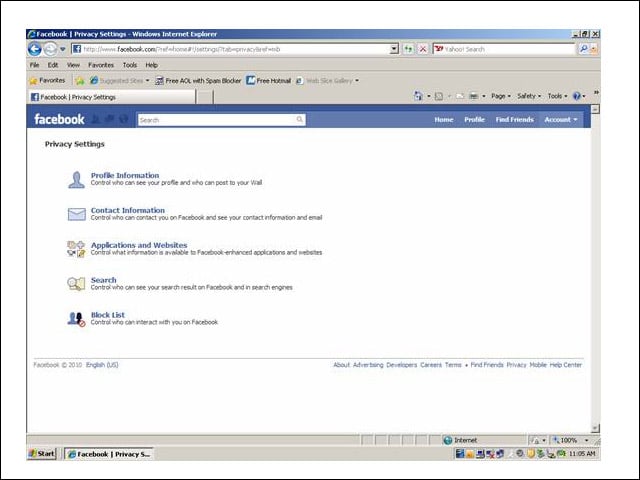Click the Facebook notifications globe icon
640x480 pixels.
tap(123, 119)
